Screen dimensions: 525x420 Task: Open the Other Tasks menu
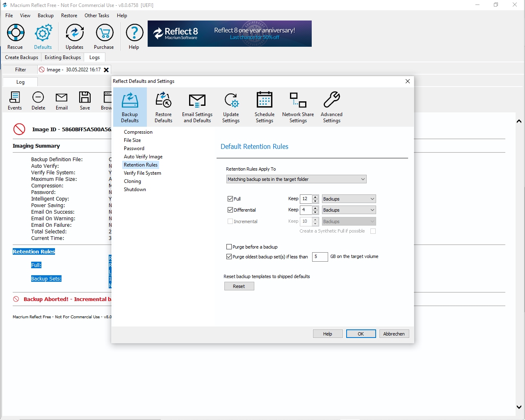click(97, 16)
